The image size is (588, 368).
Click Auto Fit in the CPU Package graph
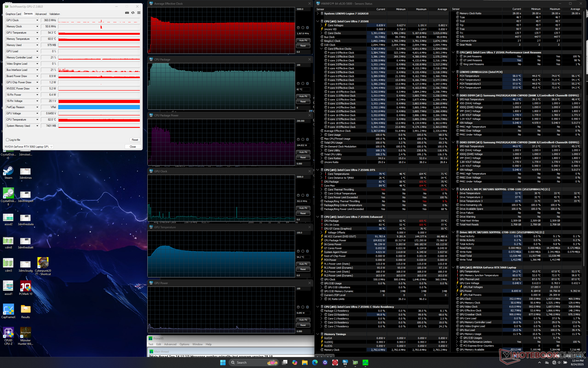click(x=303, y=96)
